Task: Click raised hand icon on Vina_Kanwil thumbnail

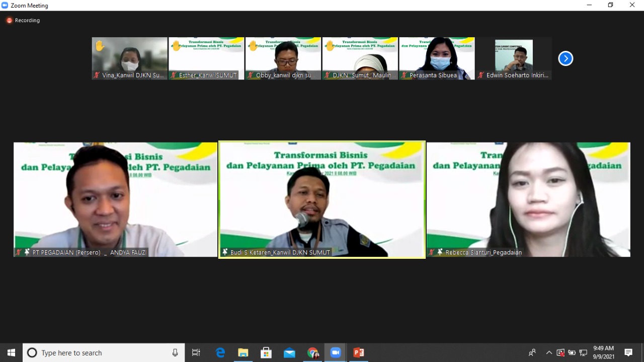Action: (x=100, y=46)
